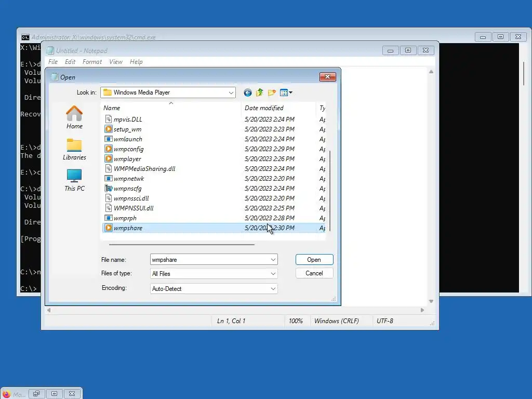Click the wmpnssci.dll file icon

(108, 198)
